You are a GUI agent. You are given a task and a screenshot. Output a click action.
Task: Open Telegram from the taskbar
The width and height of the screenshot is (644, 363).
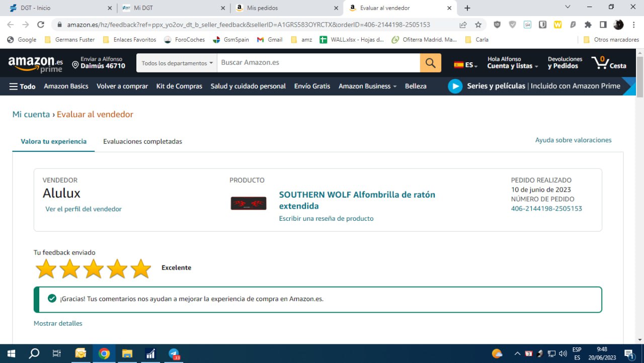coord(175,353)
